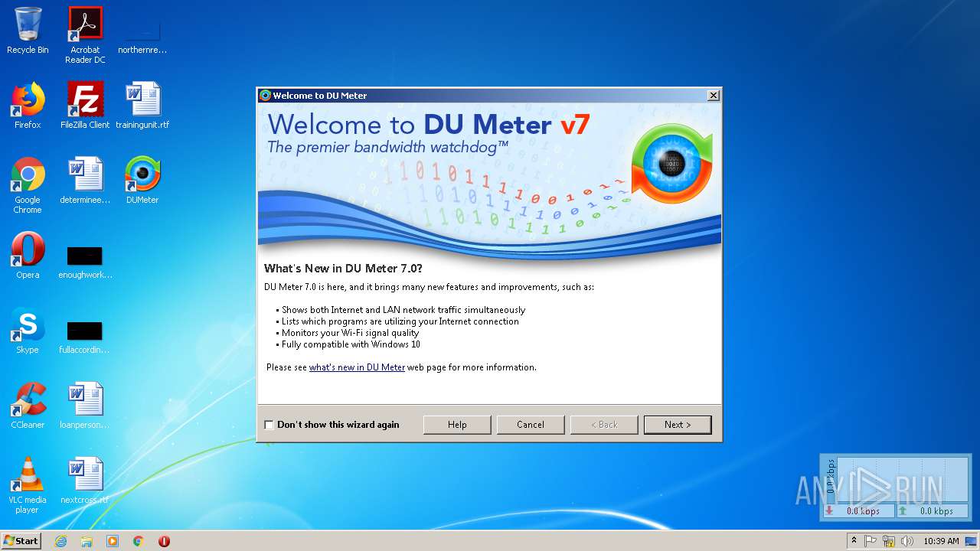Open Windows Explorer folder in taskbar
The image size is (980, 551).
(87, 541)
